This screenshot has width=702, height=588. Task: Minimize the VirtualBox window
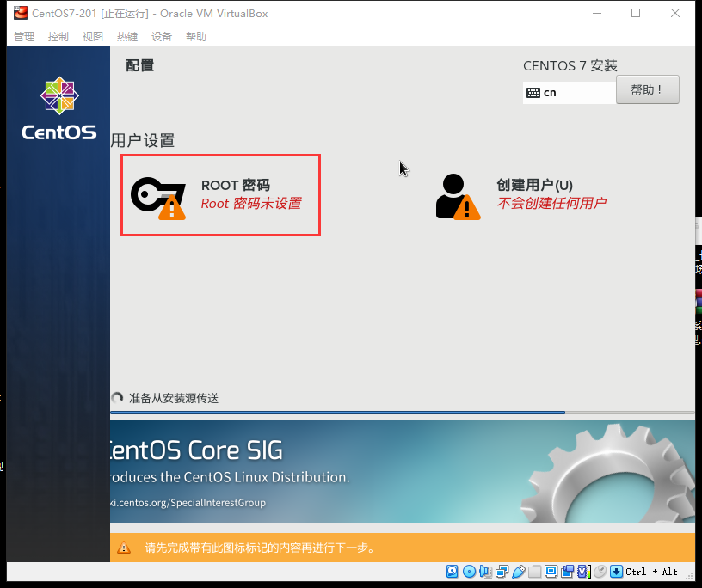tap(597, 14)
